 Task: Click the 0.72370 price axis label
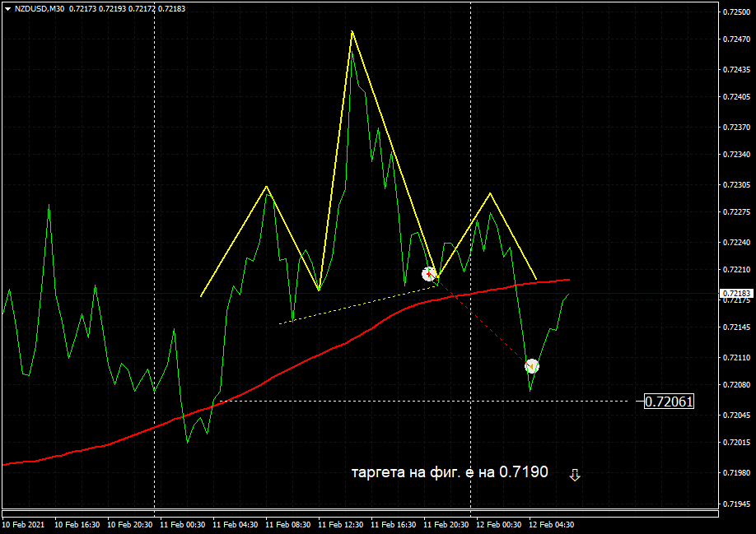pyautogui.click(x=737, y=127)
